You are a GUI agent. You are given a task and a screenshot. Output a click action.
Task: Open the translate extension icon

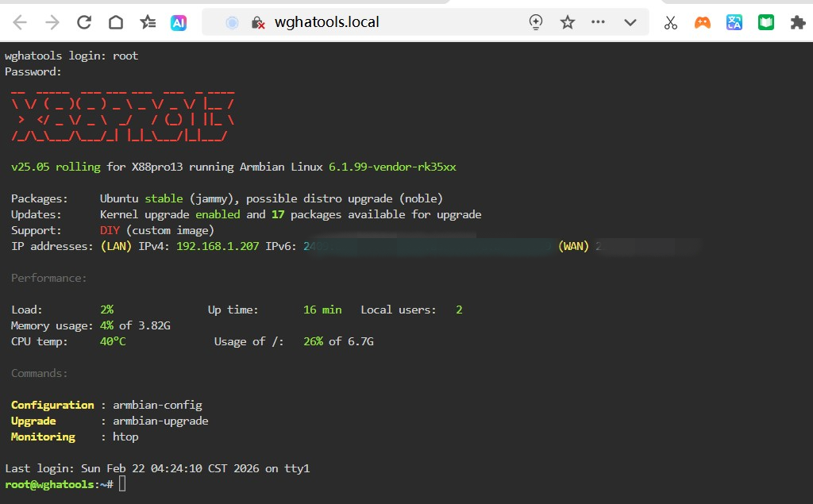point(734,22)
